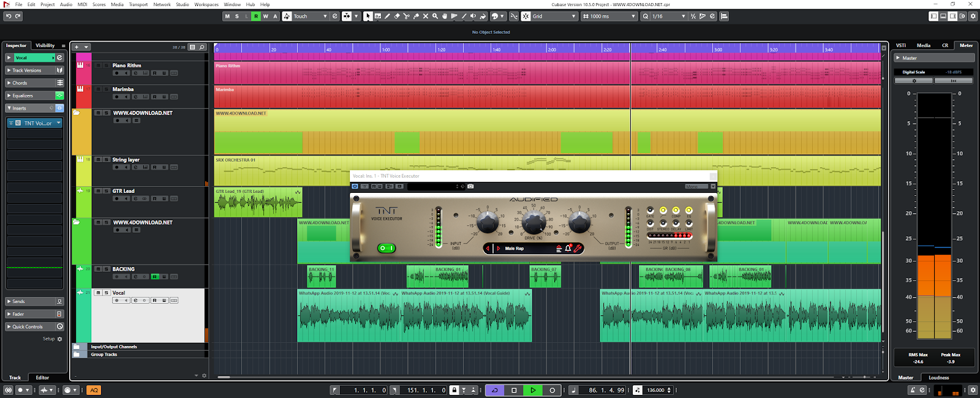Switch to the Visibility tab
The image size is (980, 398).
coord(45,45)
